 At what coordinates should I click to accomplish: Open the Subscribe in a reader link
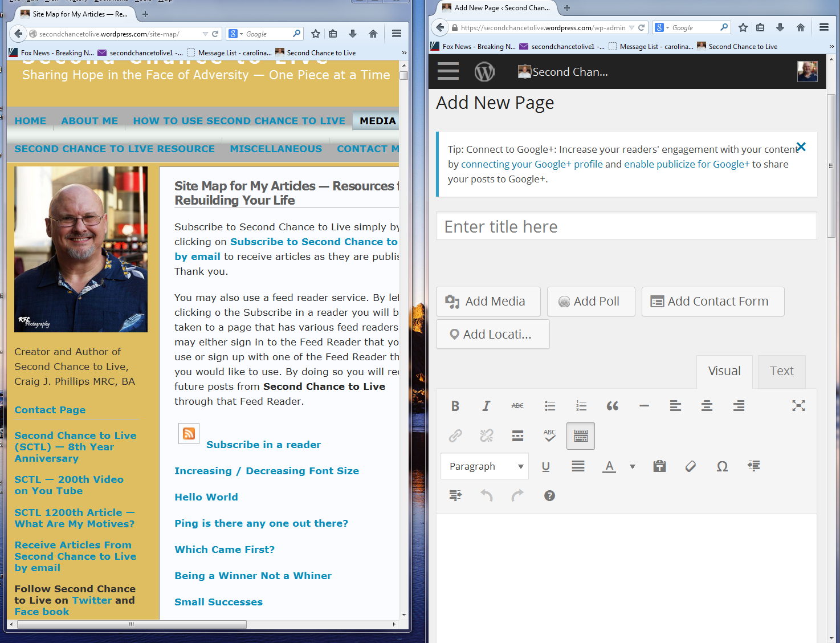tap(263, 445)
